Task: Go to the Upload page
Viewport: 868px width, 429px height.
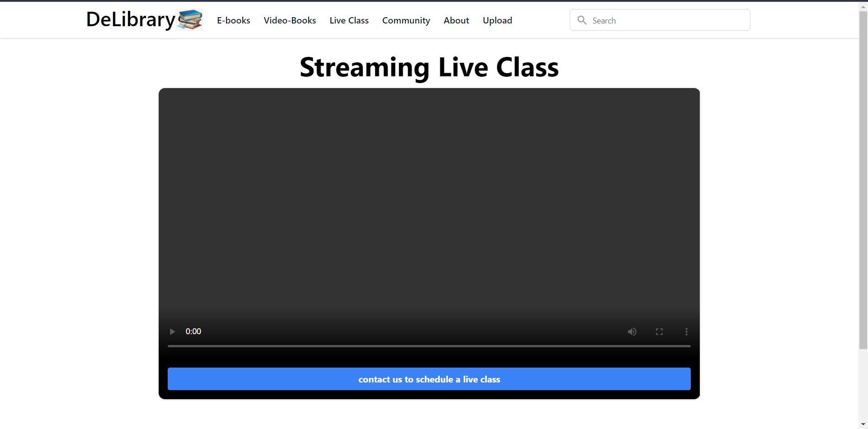Action: 497,20
